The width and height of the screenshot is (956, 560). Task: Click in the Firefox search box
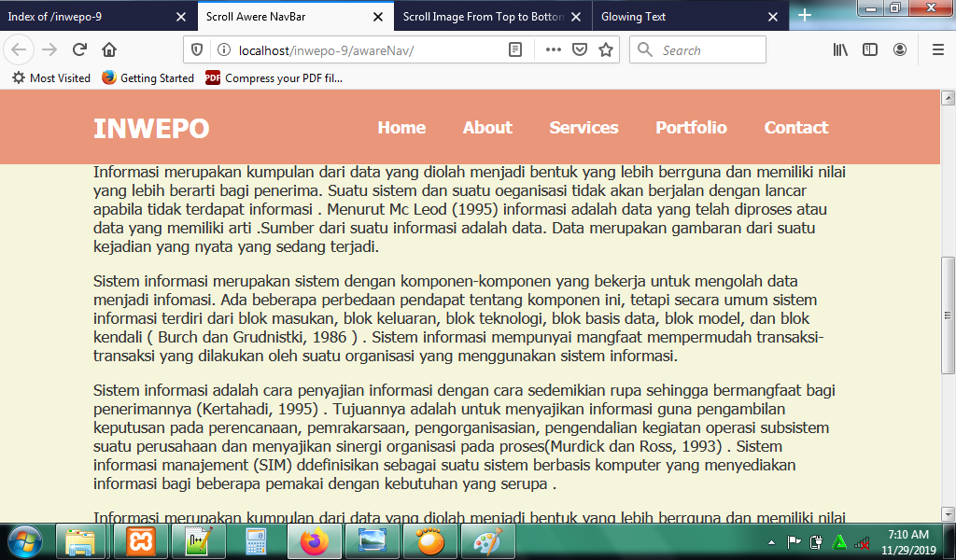(710, 49)
